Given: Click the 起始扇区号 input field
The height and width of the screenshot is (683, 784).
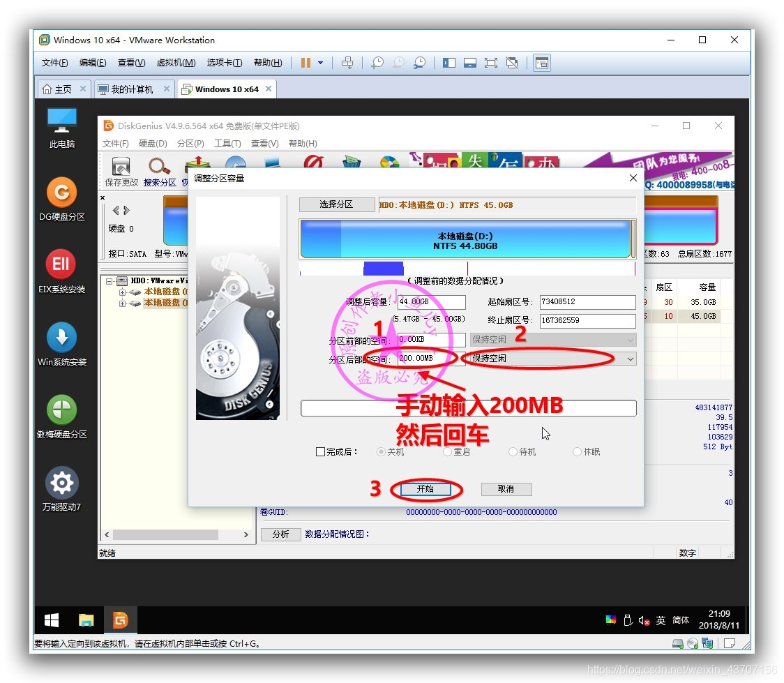Looking at the screenshot, I should [x=587, y=302].
